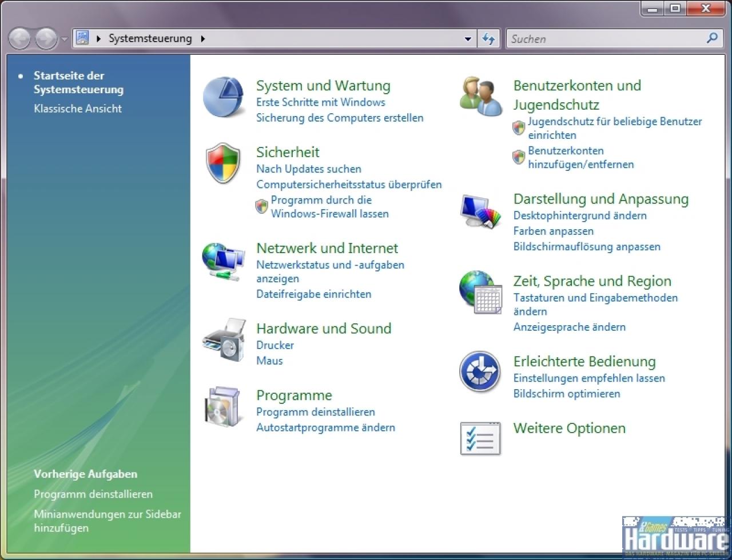Click Desktophintergrund ändern
This screenshot has width=732, height=560.
tap(580, 215)
